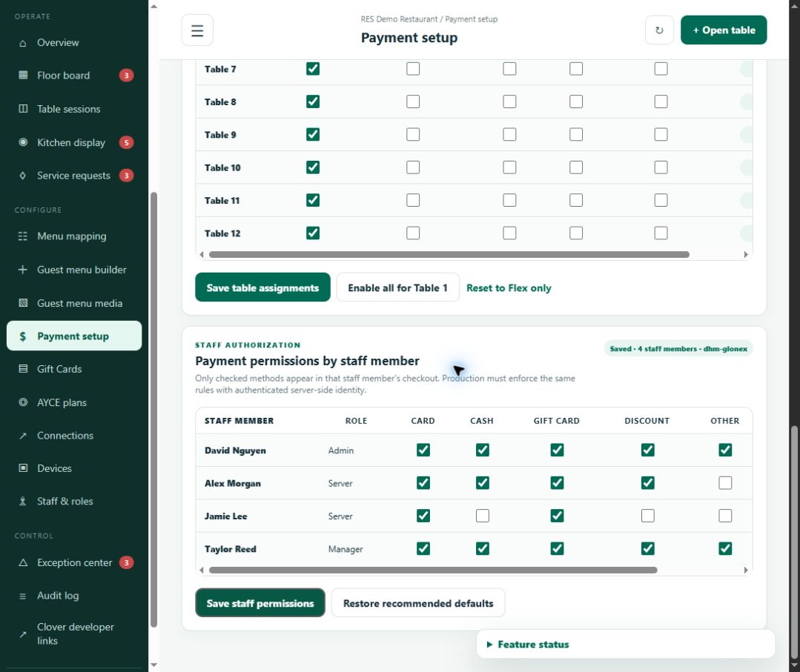This screenshot has height=672, width=800.
Task: Click the AYCE plans circle icon
Action: point(23,402)
